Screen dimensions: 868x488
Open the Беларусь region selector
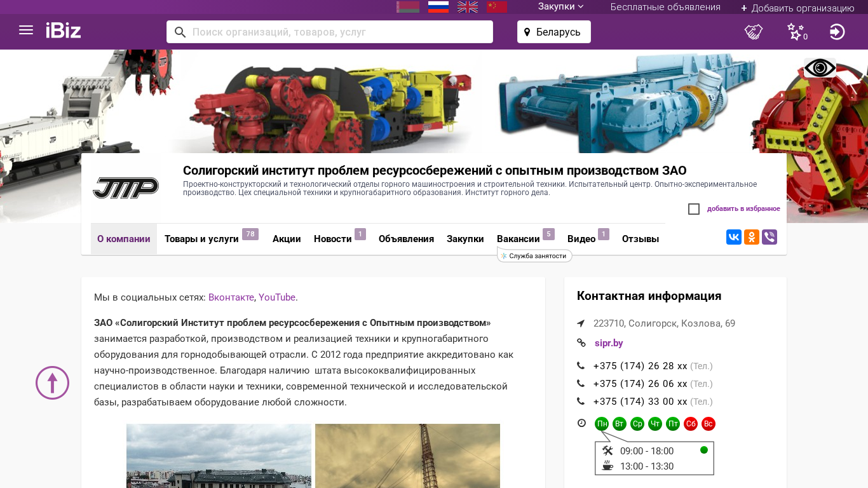point(554,32)
